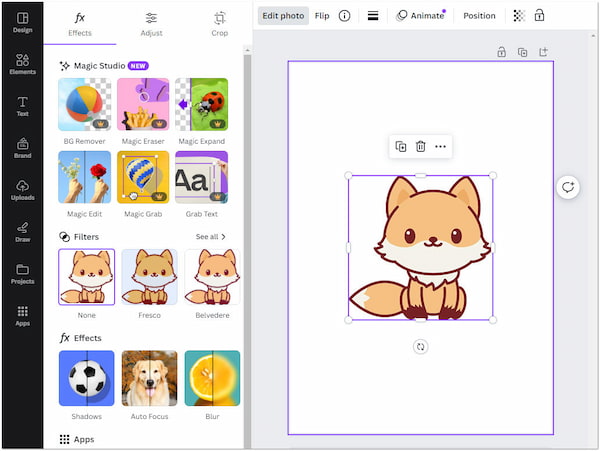Click the rotate handle below the fox

(421, 347)
